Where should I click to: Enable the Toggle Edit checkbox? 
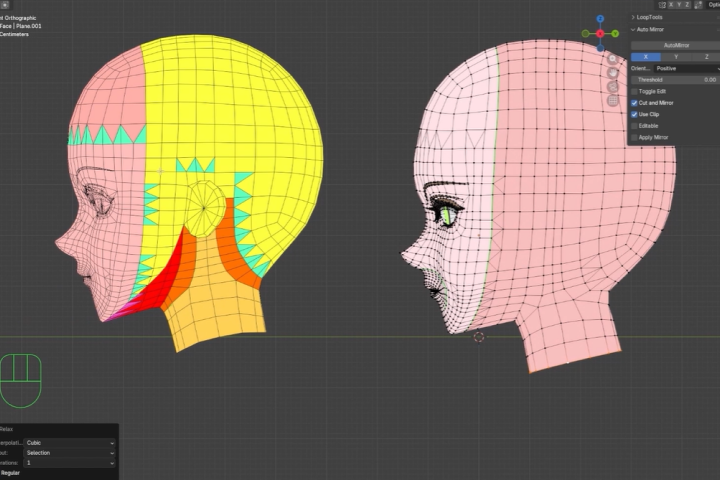[x=634, y=91]
